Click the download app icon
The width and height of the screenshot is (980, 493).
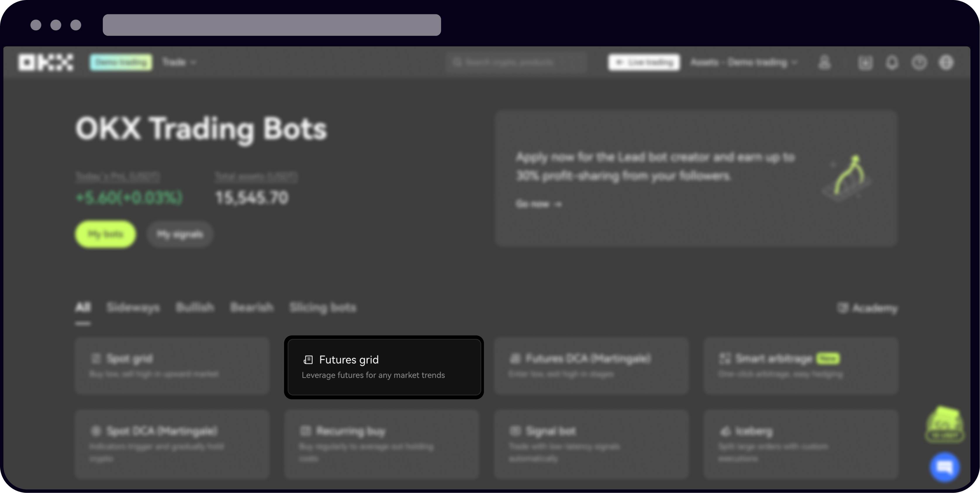865,62
